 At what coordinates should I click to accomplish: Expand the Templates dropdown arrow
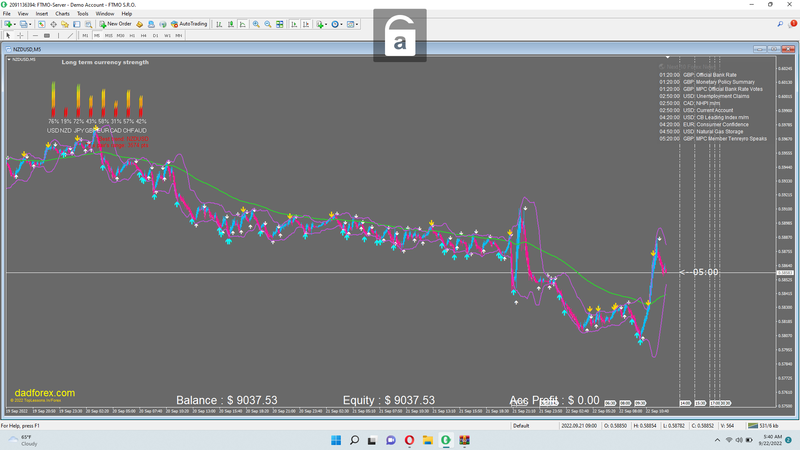tap(357, 24)
